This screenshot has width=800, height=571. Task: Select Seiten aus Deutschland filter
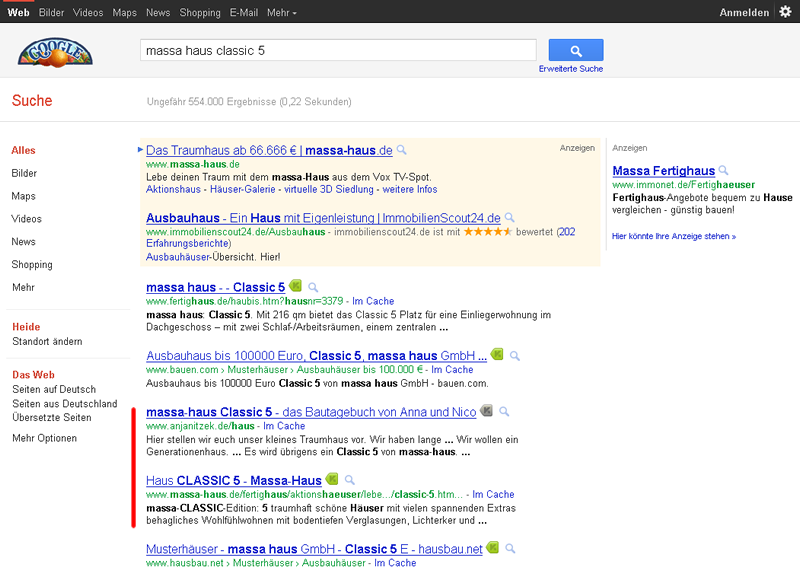[64, 404]
